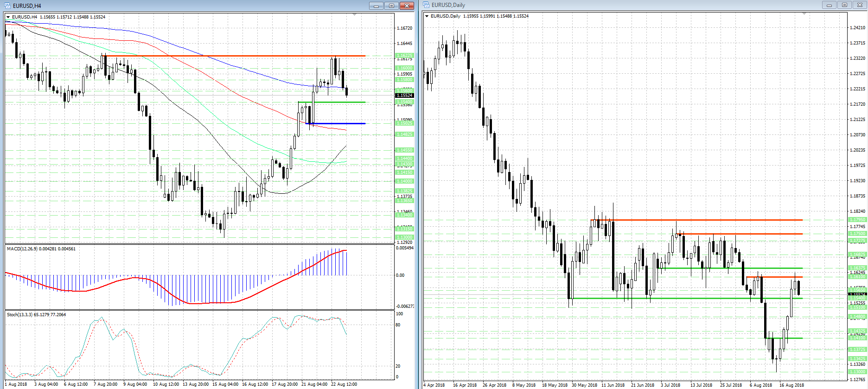Click the 1.20235 price on Daily axis
868x389 pixels.
pos(857,150)
